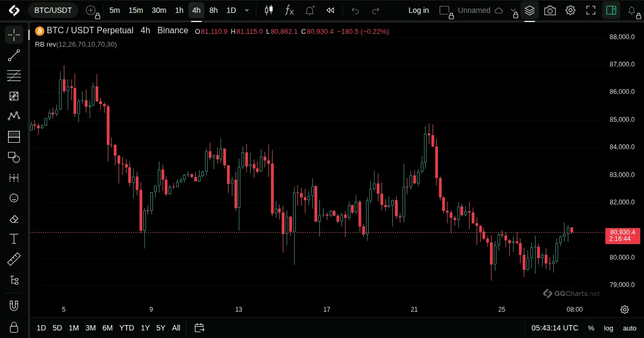Set range to 1D
Screen dimensions: 644x338
tap(41, 328)
